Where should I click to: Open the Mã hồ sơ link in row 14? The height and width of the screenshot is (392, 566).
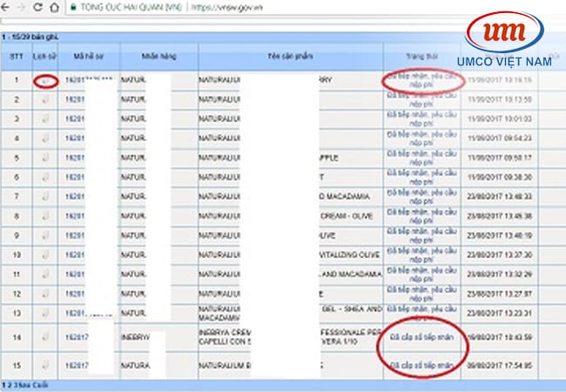coord(77,337)
